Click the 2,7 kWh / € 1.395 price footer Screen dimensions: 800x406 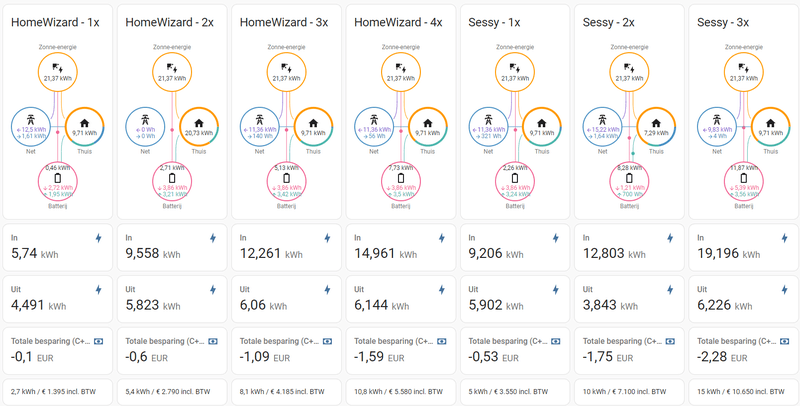pyautogui.click(x=57, y=391)
